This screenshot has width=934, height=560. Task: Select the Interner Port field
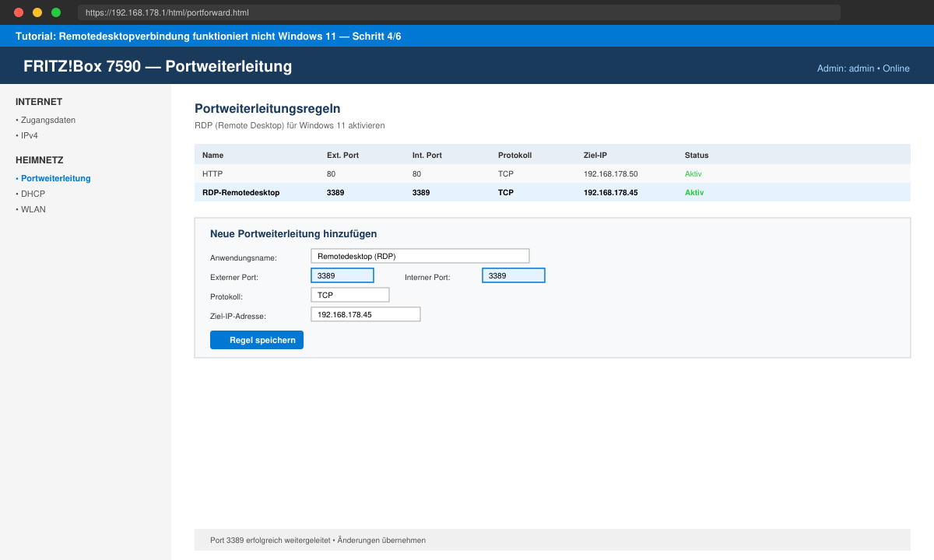point(514,275)
